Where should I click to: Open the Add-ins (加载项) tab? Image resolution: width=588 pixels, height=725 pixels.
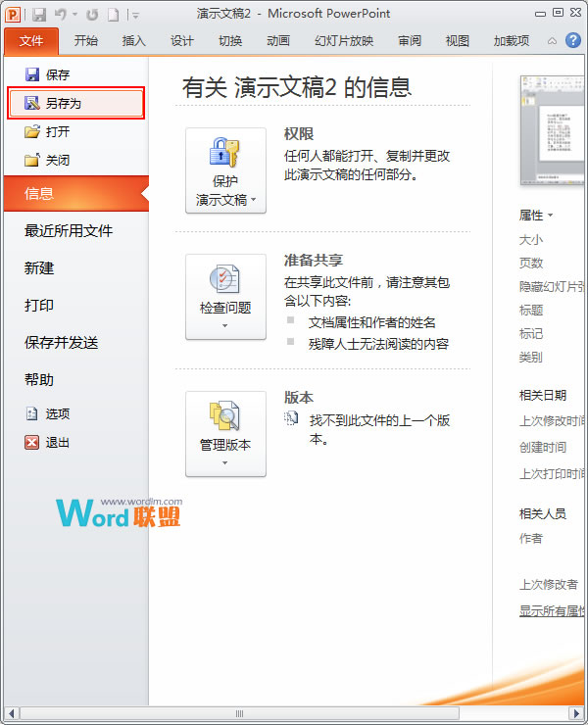point(512,41)
